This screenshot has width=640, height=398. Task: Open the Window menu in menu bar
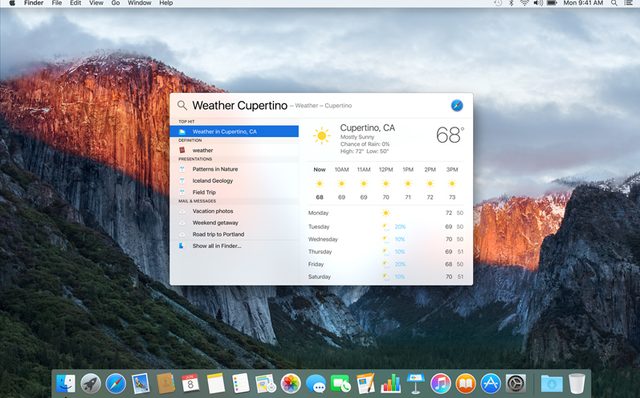pyautogui.click(x=140, y=3)
